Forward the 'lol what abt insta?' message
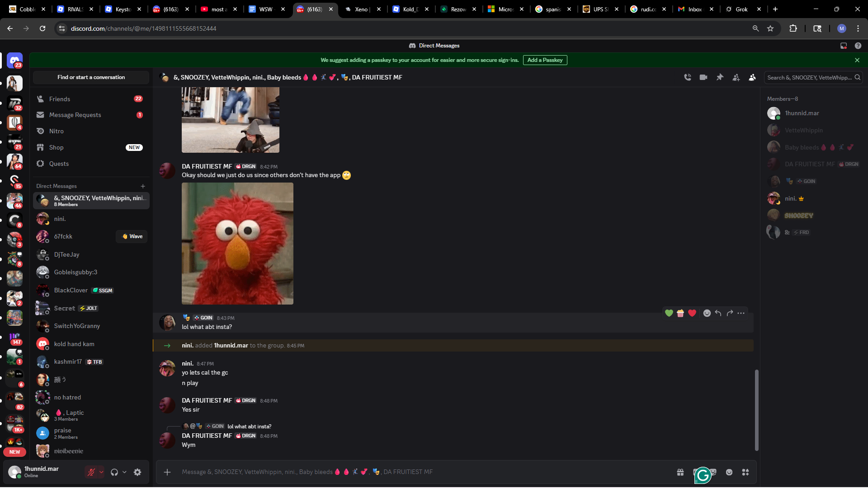Viewport: 868px width, 488px height. (730, 313)
